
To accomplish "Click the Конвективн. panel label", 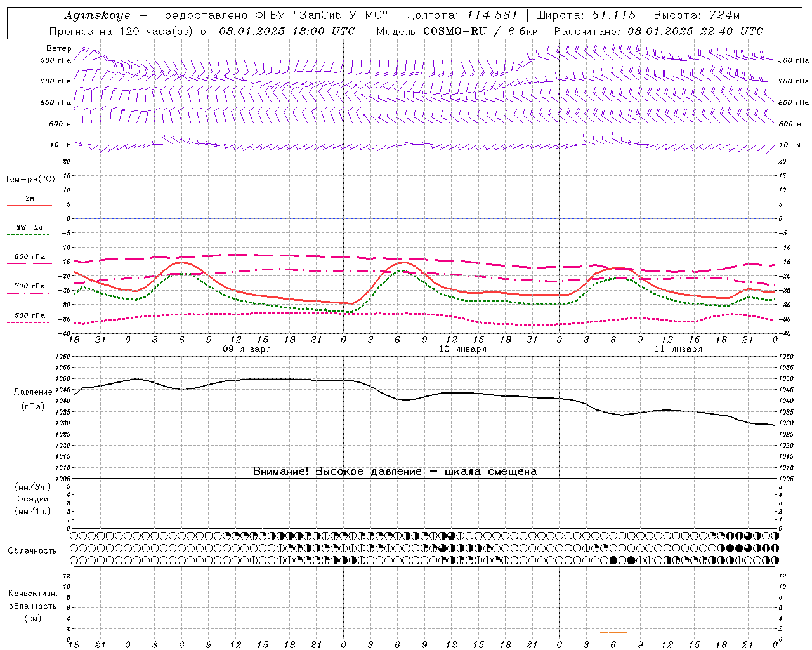I will pos(32,594).
